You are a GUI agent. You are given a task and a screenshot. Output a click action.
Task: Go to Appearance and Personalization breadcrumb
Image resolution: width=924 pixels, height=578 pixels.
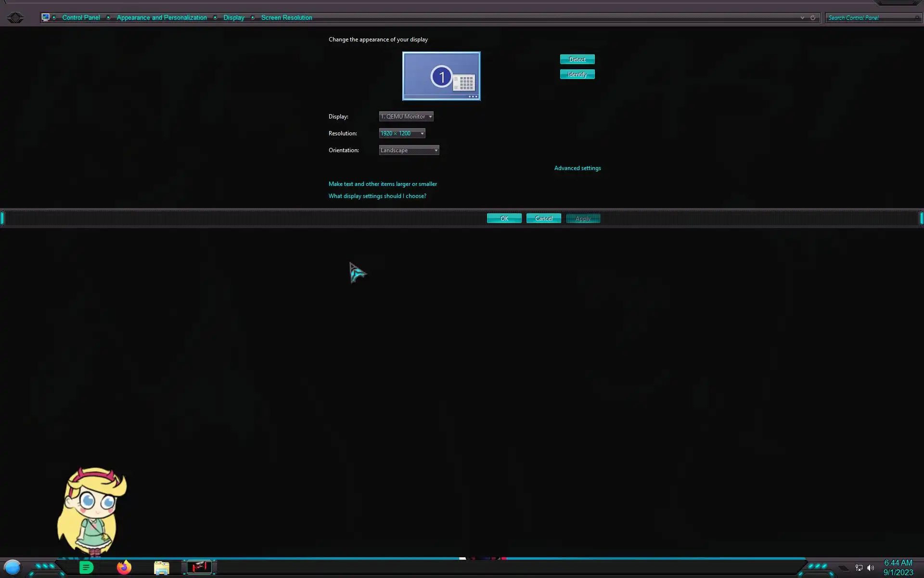162,18
